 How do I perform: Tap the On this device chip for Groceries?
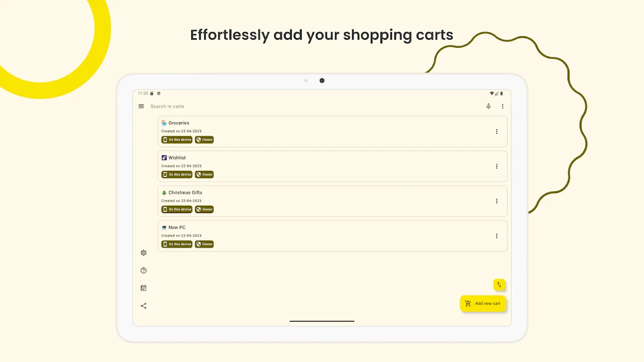coord(177,139)
